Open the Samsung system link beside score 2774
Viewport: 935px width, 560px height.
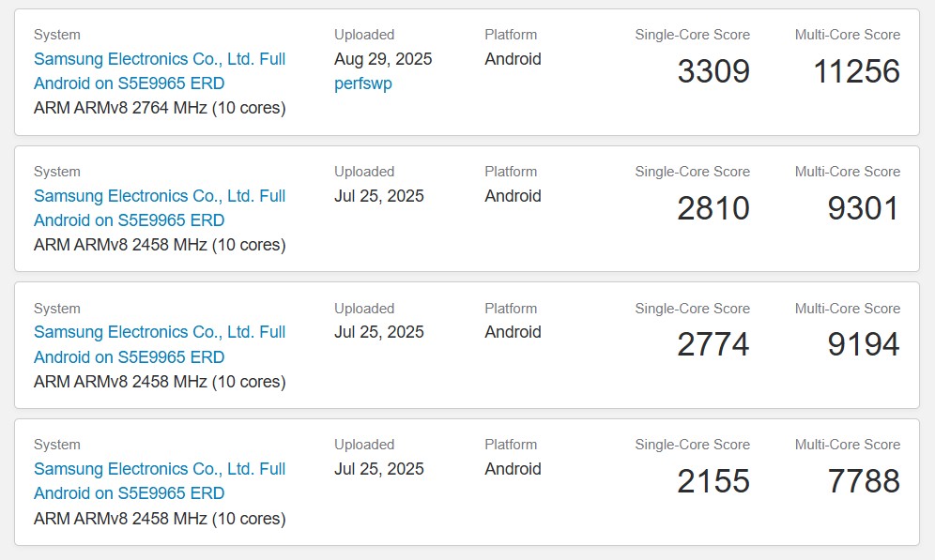tap(160, 344)
